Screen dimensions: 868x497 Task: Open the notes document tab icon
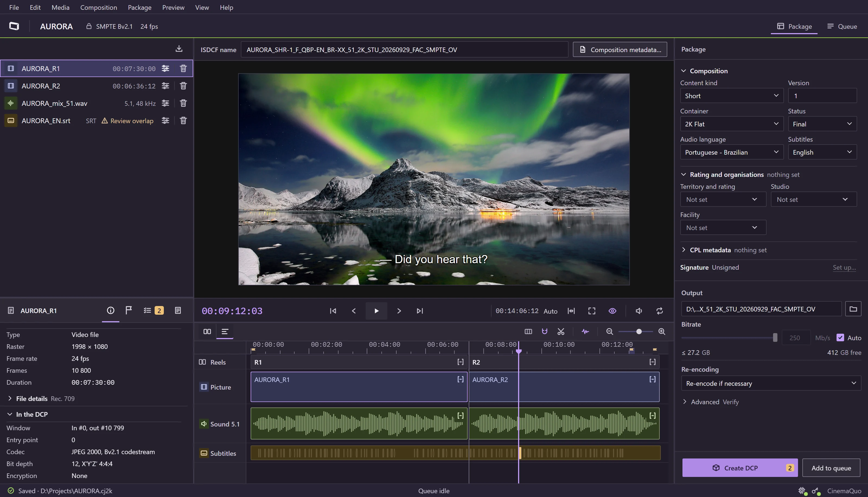pyautogui.click(x=178, y=310)
